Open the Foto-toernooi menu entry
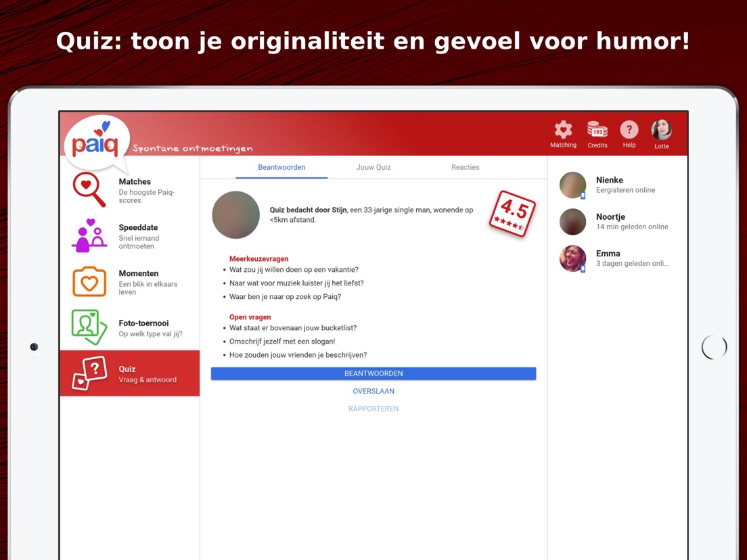The height and width of the screenshot is (560, 747). pos(130,327)
